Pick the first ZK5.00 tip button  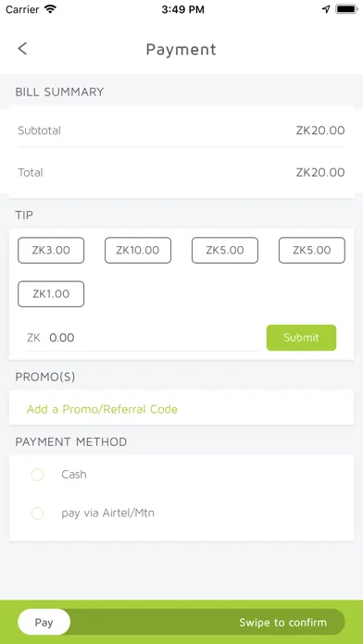[225, 250]
